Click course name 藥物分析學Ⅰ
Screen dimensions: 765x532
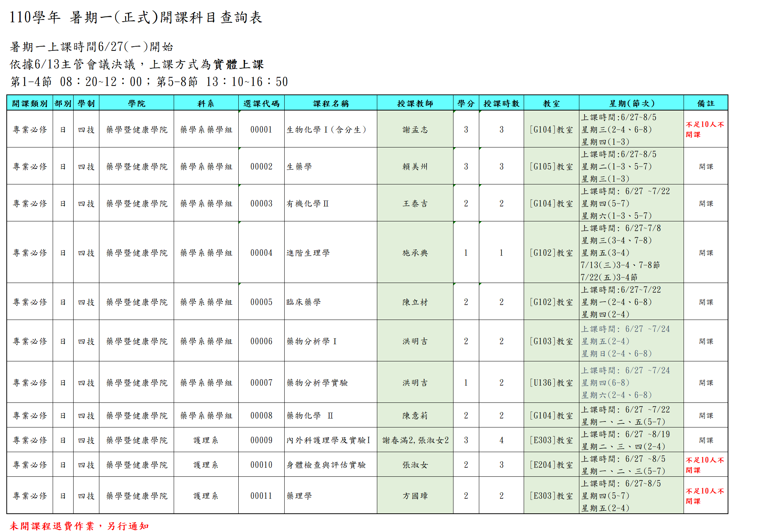pyautogui.click(x=312, y=341)
